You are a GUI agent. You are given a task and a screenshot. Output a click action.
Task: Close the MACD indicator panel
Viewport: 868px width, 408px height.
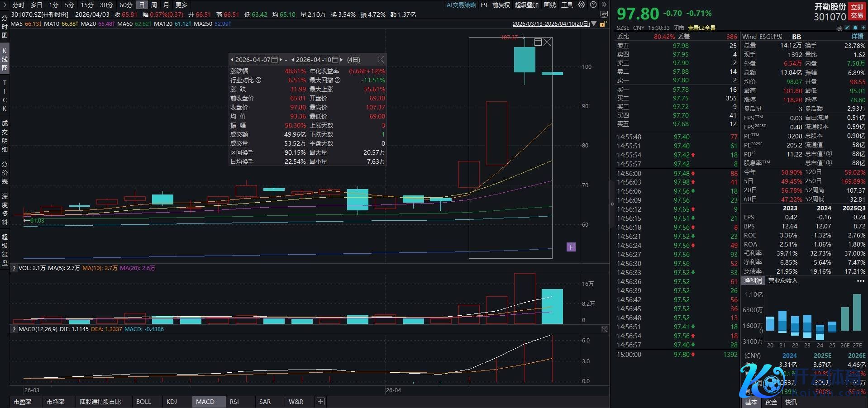(x=604, y=329)
